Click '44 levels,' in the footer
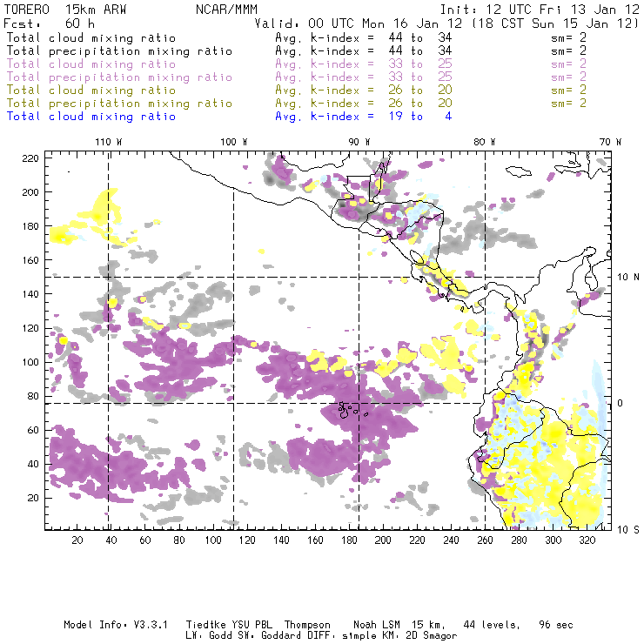 click(492, 625)
